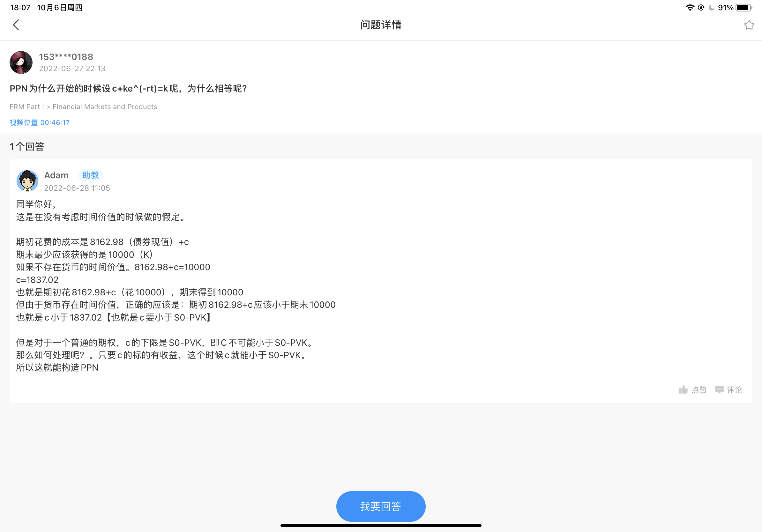The width and height of the screenshot is (762, 532).
Task: Favorite this question with star icon
Action: point(749,25)
